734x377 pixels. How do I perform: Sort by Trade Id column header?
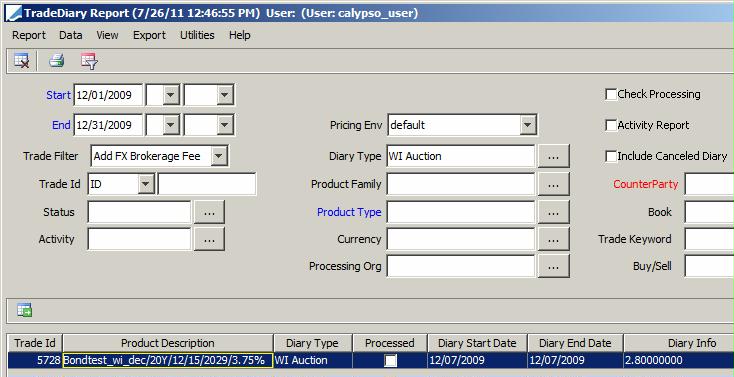tap(35, 343)
